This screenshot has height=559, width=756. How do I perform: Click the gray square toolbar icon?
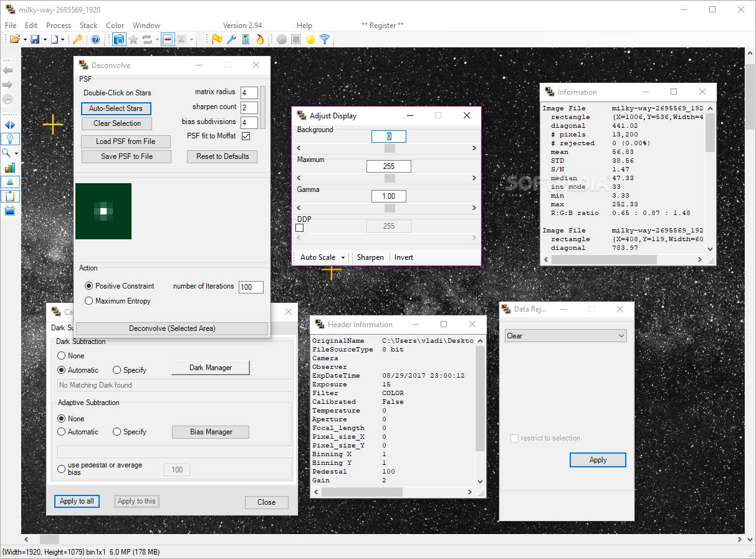click(296, 39)
